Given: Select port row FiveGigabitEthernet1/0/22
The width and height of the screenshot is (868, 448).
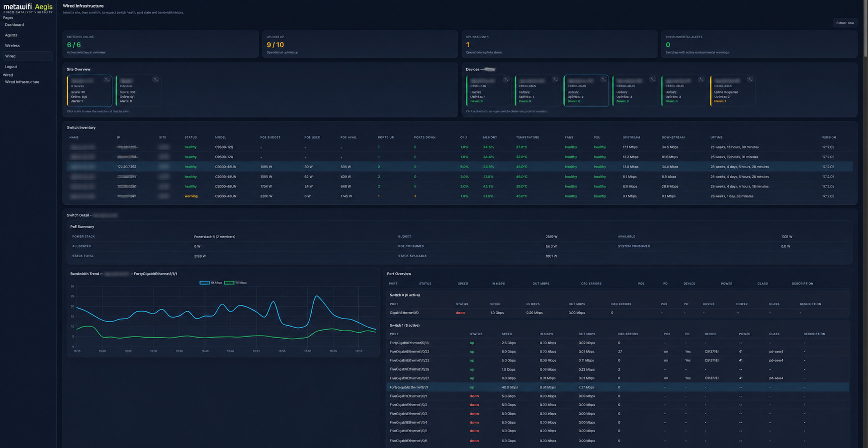Looking at the screenshot, I should click(x=618, y=352).
